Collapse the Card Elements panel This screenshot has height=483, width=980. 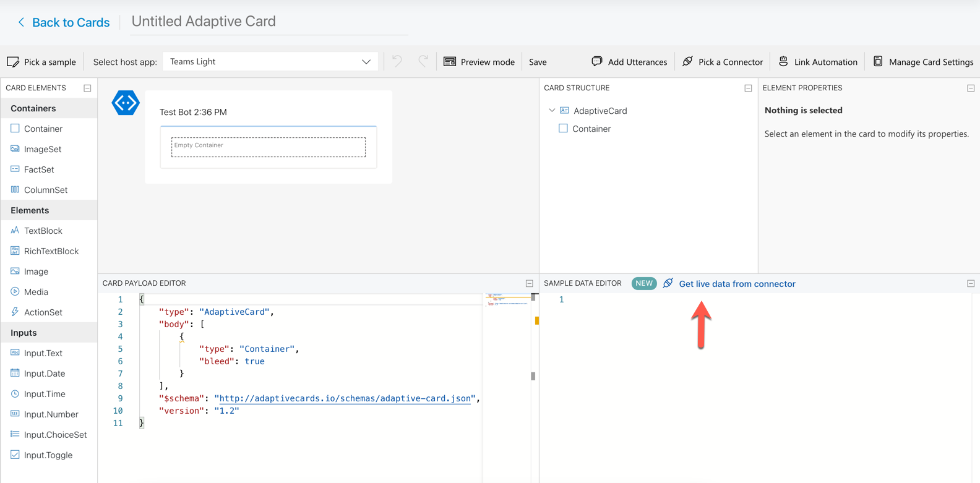(x=87, y=88)
